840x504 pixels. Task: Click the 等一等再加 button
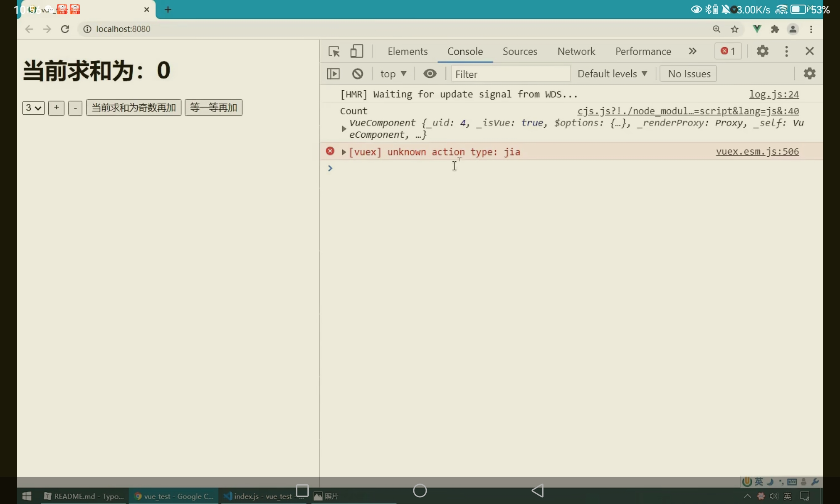pyautogui.click(x=213, y=108)
